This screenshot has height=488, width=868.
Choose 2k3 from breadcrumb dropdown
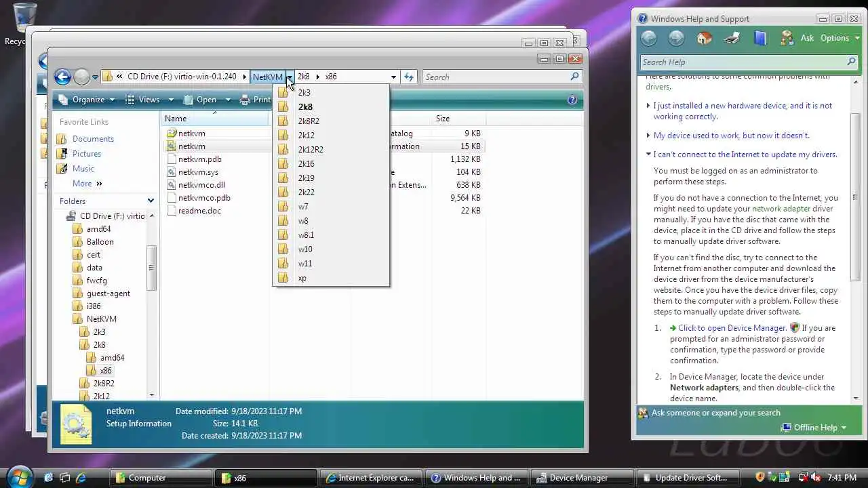(x=331, y=92)
